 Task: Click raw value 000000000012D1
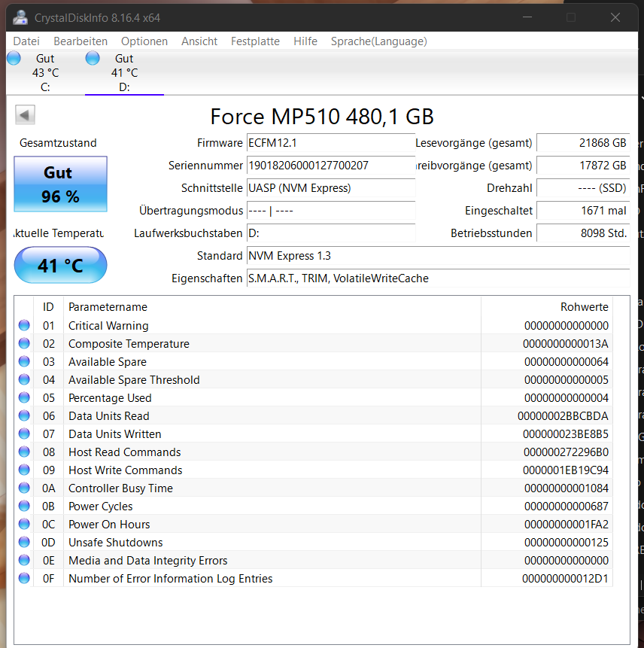[565, 579]
